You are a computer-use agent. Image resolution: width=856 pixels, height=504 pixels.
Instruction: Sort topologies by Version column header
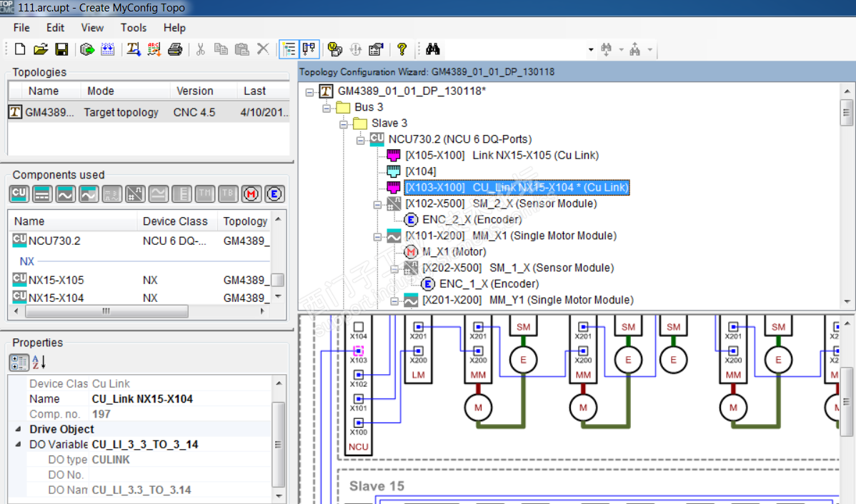194,91
